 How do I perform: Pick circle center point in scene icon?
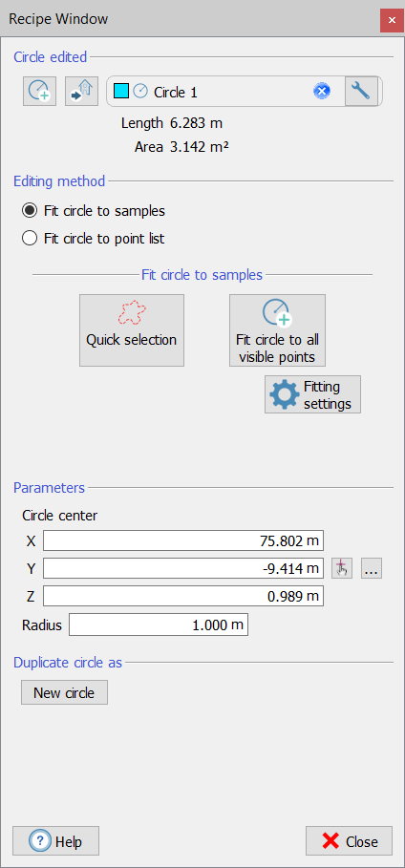(x=342, y=568)
